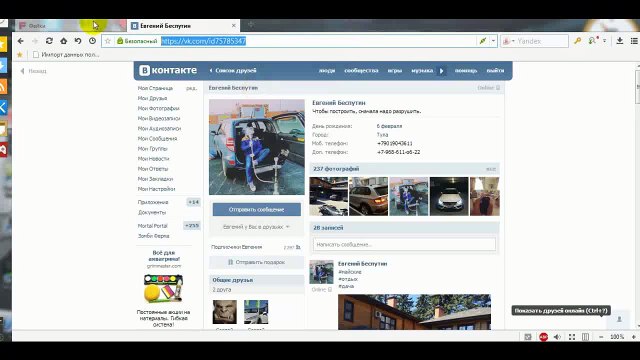Enter fullscreen from status bar icon

pos(572,337)
